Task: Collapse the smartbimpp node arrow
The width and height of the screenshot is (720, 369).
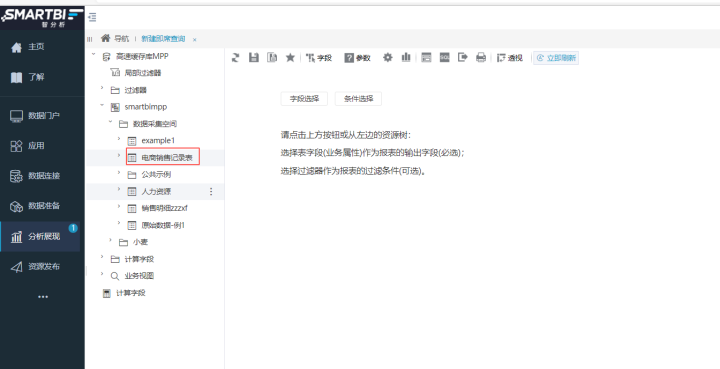Action: [102, 105]
